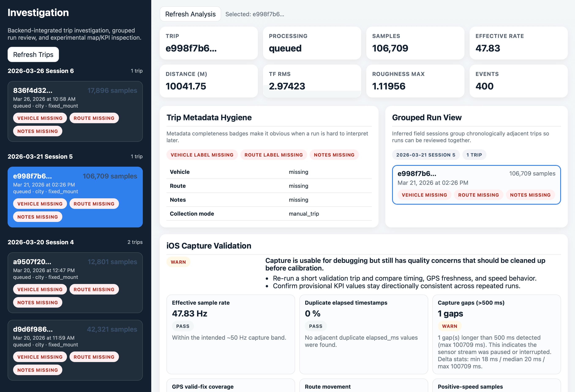This screenshot has height=392, width=575.
Task: Click PASS badge under Effective sample rate
Action: 183,326
